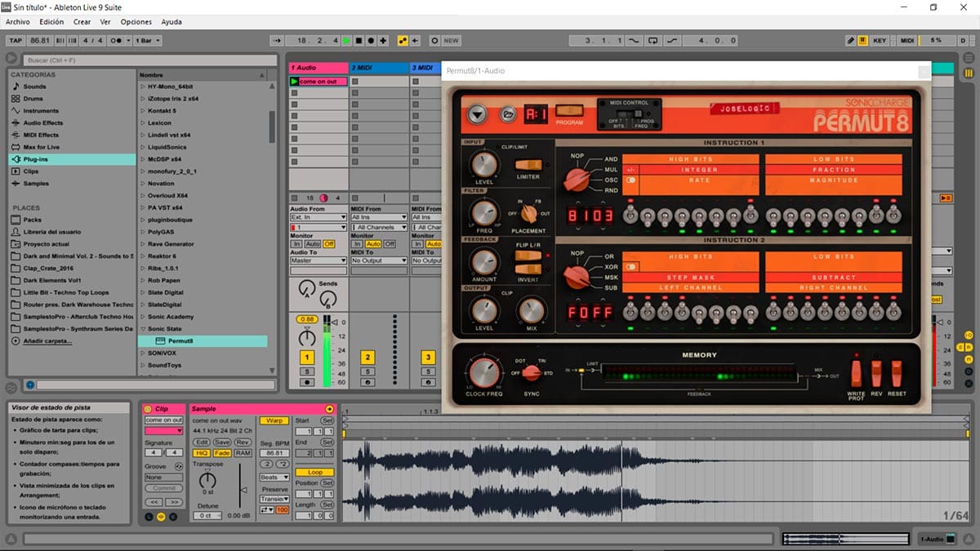The height and width of the screenshot is (551, 980).
Task: Toggle the REV memory switch
Action: point(876,373)
